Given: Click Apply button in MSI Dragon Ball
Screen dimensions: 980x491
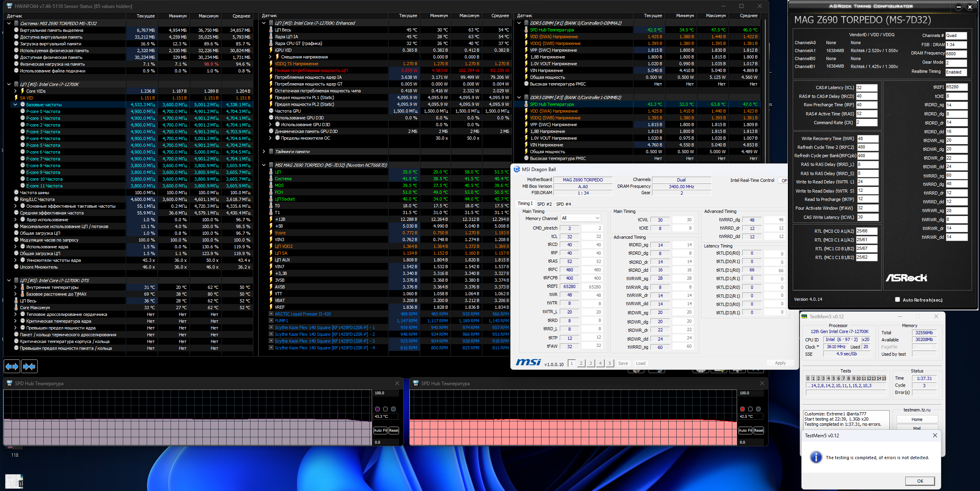Looking at the screenshot, I should [x=780, y=363].
